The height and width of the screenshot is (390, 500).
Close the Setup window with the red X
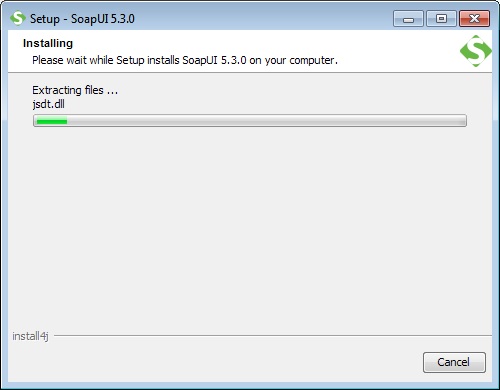(474, 19)
